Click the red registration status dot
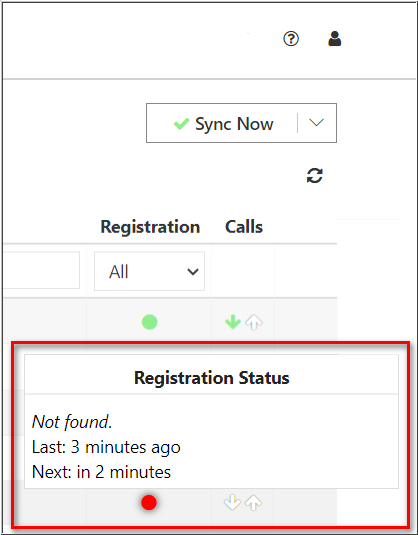The height and width of the screenshot is (535, 418). [x=149, y=503]
